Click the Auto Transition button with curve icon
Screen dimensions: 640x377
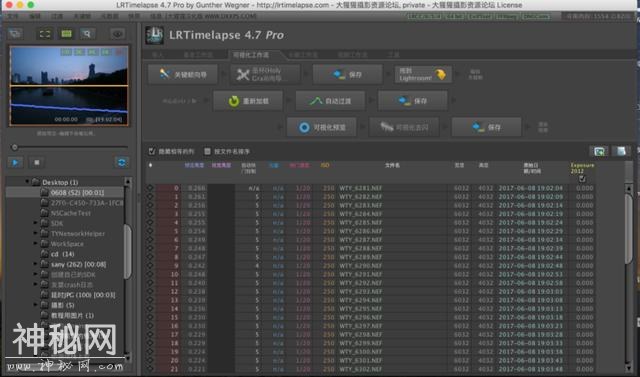330,101
